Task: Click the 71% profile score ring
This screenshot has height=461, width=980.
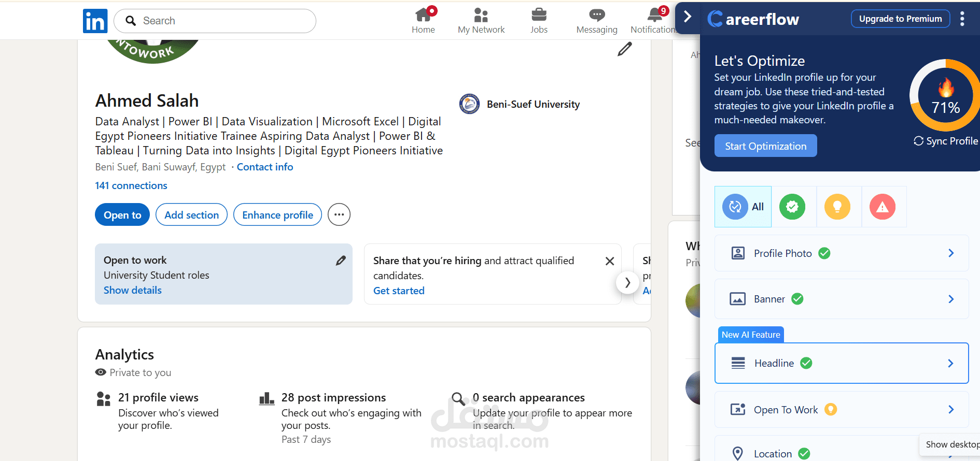Action: tap(946, 96)
